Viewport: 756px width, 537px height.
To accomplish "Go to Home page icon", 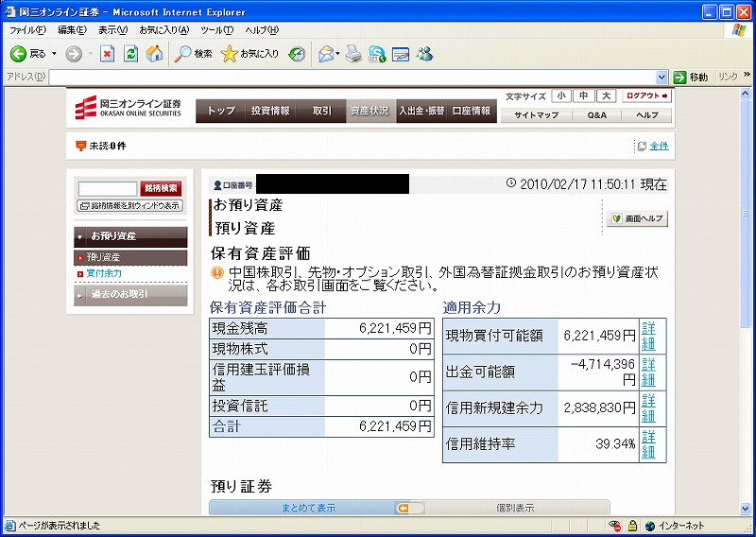I will (154, 54).
